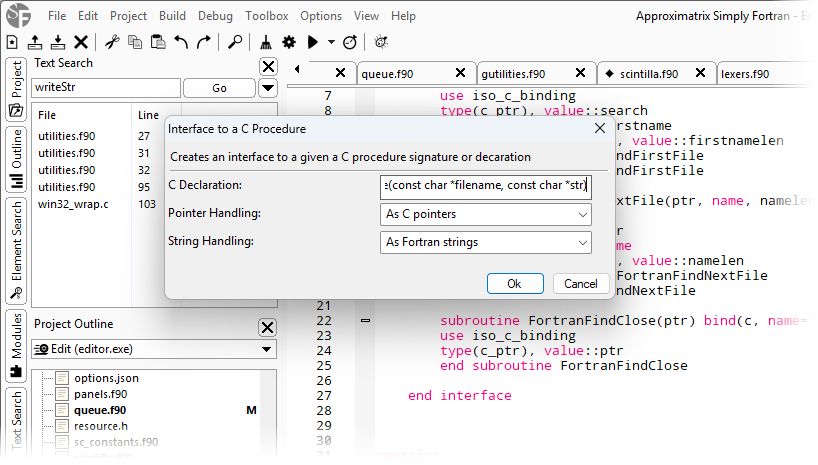
Task: Click the Go search button
Action: (219, 88)
